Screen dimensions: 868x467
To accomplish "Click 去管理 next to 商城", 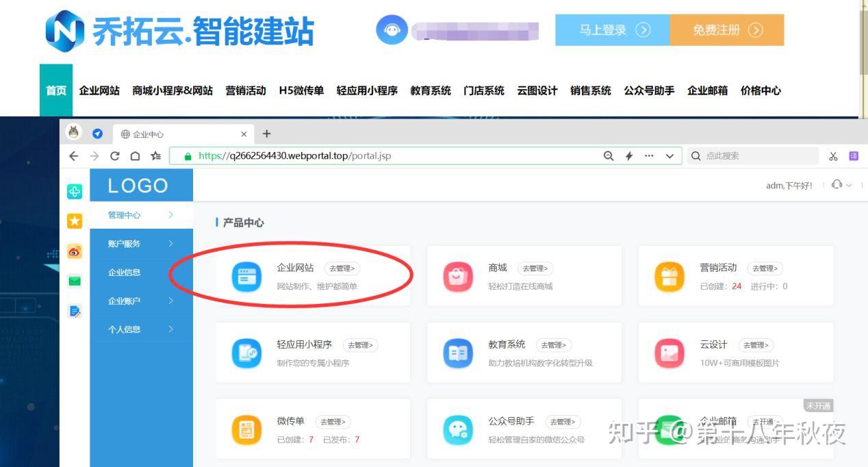I will 535,268.
